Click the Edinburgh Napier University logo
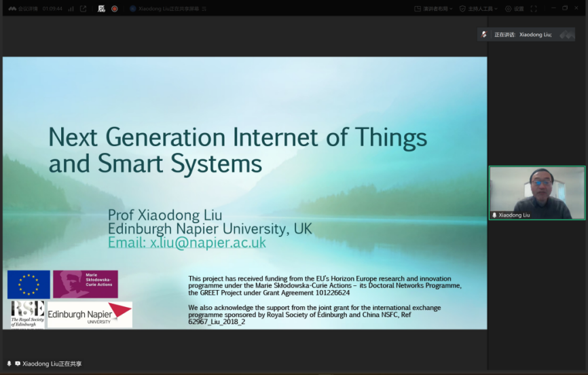 [x=89, y=315]
